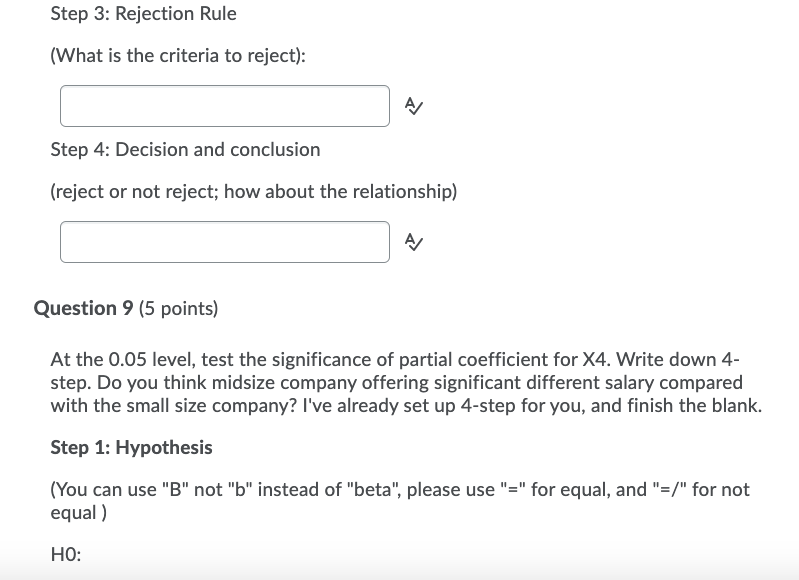Click 'Step 4: Decision and conclusion' heading
799x580 pixels.
pos(185,149)
